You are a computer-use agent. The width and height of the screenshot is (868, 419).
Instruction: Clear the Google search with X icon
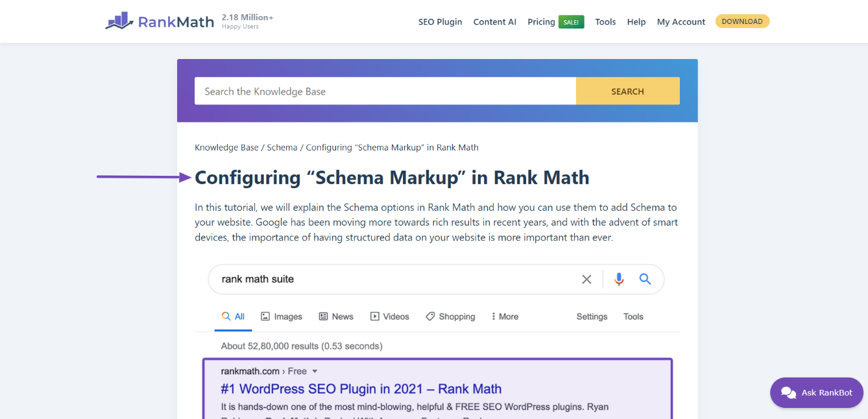(586, 280)
